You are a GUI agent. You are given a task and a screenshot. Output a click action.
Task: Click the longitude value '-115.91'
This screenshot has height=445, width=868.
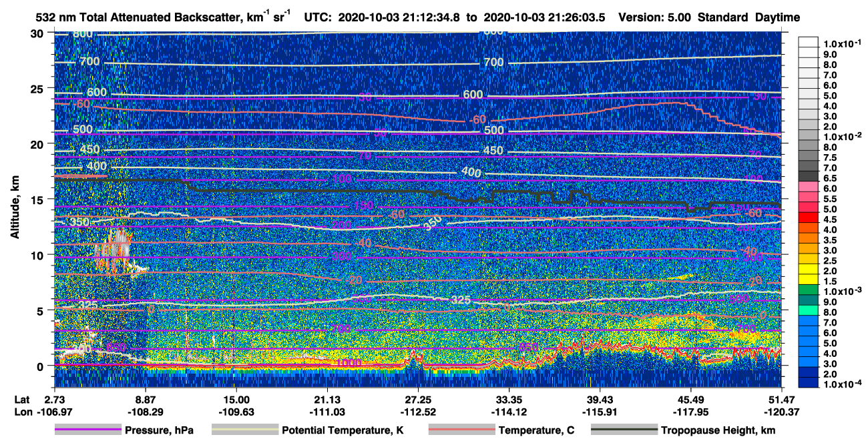600,412
